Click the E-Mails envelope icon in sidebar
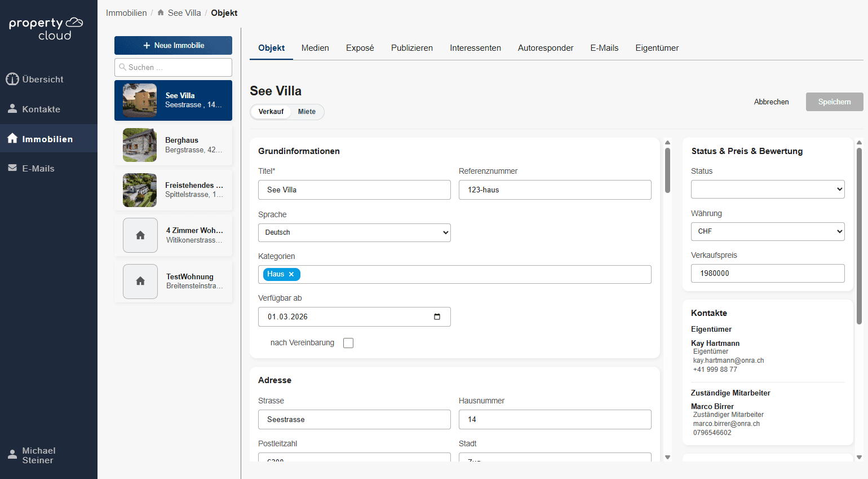Viewport: 868px width, 479px height. [12, 168]
